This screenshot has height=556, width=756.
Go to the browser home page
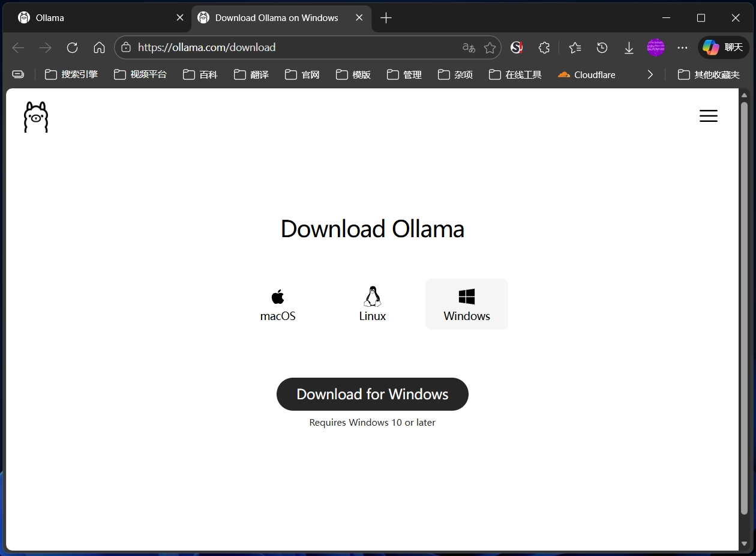tap(99, 47)
